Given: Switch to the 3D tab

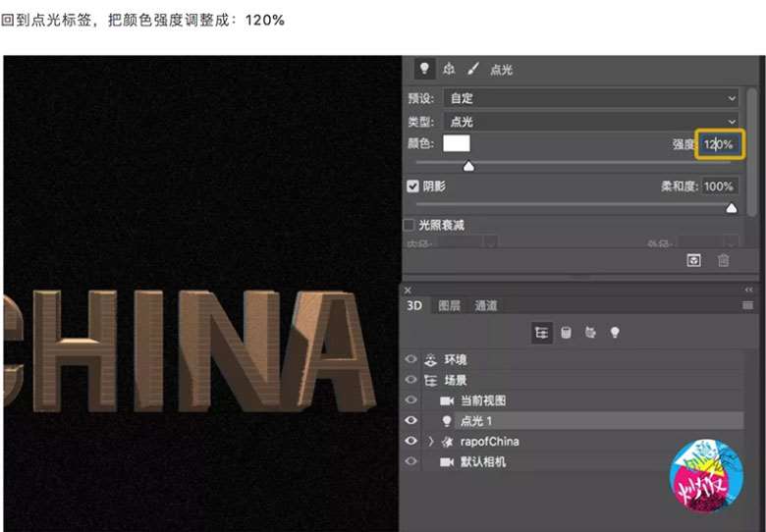Looking at the screenshot, I should [414, 305].
